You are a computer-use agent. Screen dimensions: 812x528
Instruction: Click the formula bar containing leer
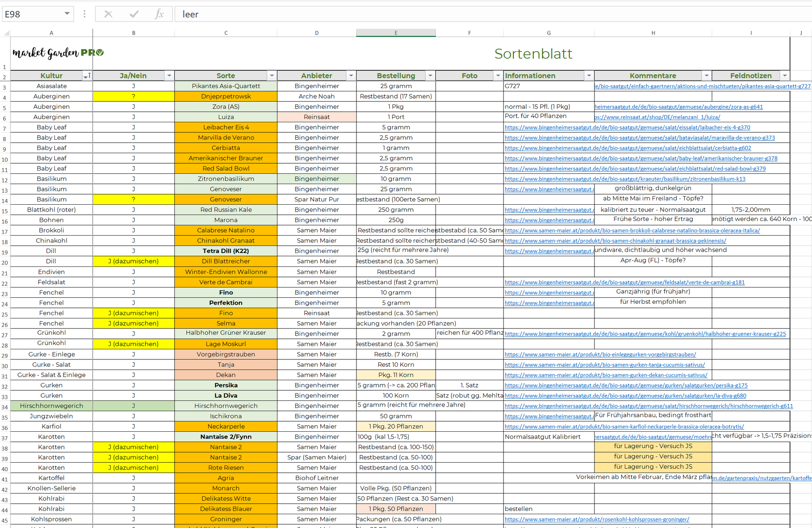[493, 14]
